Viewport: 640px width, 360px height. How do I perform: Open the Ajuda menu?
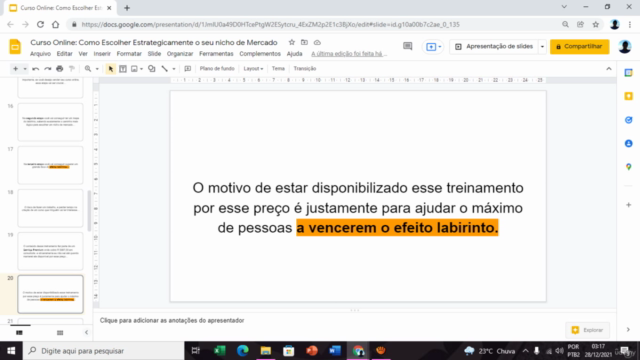tap(294, 54)
